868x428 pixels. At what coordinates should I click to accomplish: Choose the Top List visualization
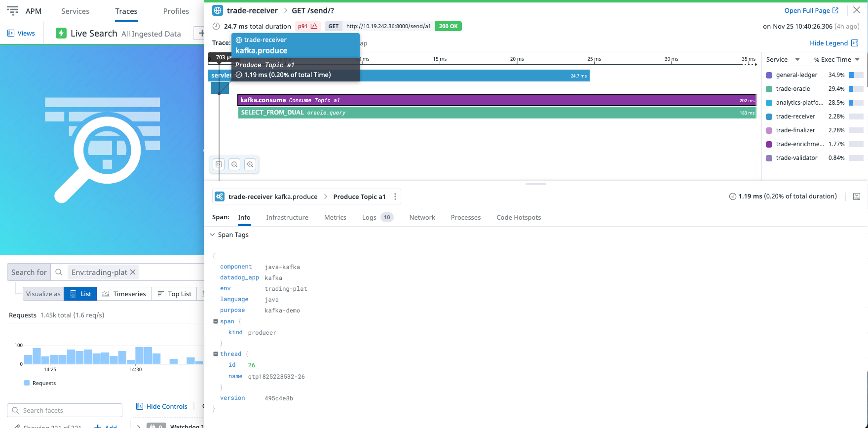174,294
